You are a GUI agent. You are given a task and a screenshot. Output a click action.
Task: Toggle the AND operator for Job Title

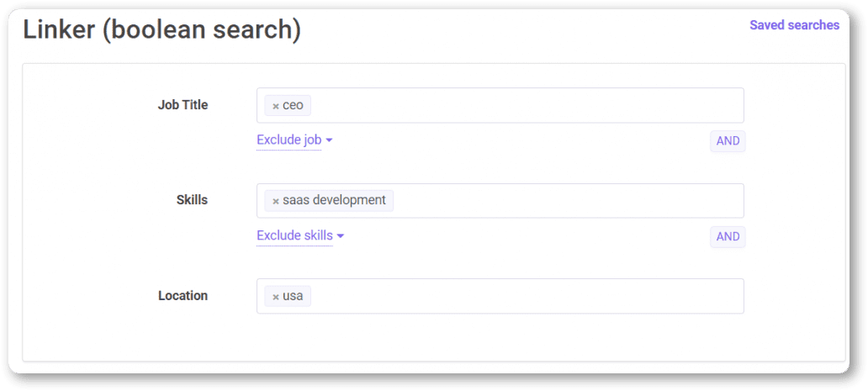pos(728,141)
